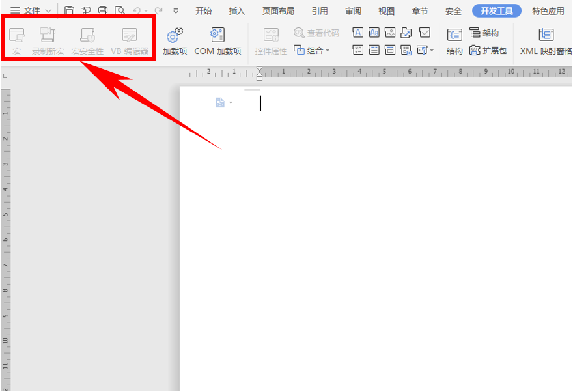Click the legacy tools toolbox icon
The image size is (573, 392).
(422, 49)
